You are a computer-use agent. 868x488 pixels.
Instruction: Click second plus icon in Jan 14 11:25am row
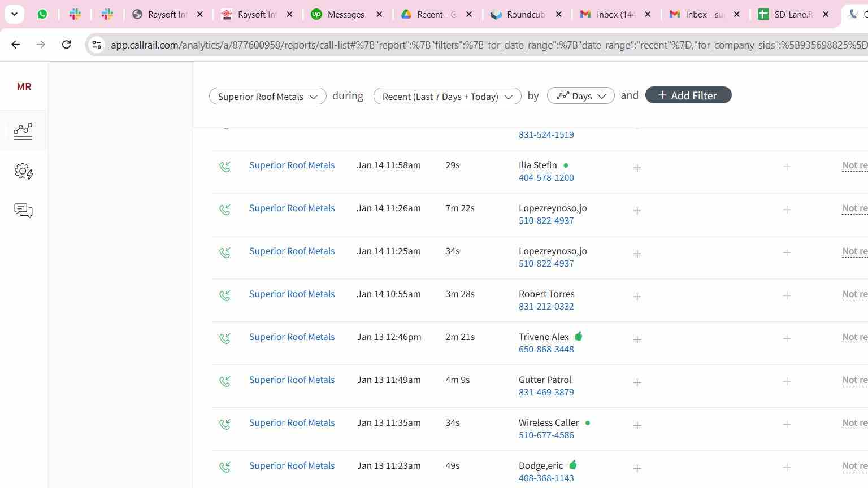(x=787, y=252)
